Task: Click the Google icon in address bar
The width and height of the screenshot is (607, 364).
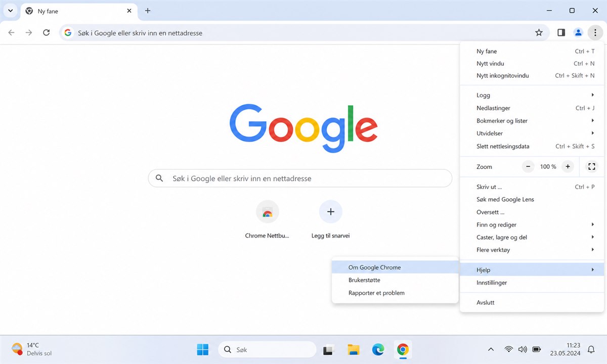Action: [x=68, y=33]
